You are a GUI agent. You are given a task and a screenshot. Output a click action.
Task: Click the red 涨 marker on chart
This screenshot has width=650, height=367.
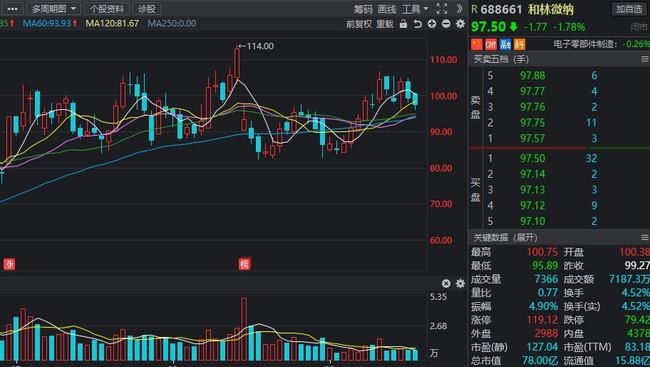9,264
